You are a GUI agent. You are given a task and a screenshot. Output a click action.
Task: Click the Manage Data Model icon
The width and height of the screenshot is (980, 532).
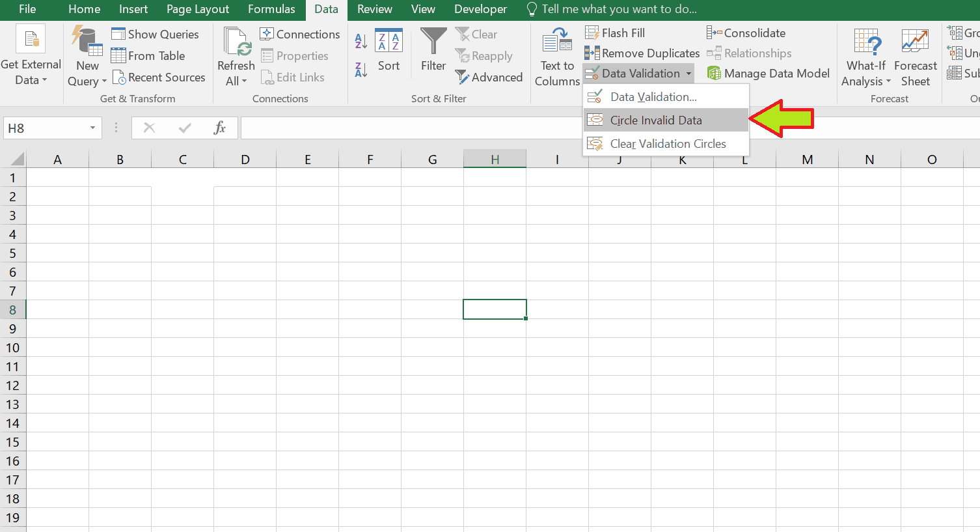[714, 74]
